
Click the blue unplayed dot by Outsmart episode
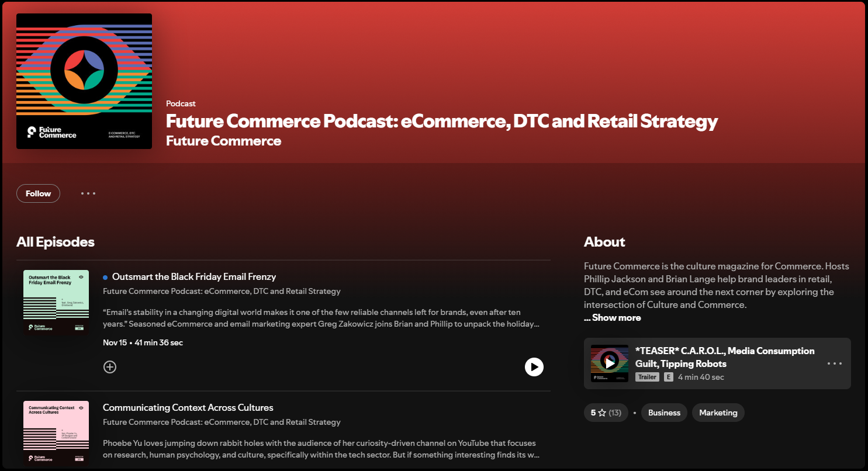click(105, 277)
